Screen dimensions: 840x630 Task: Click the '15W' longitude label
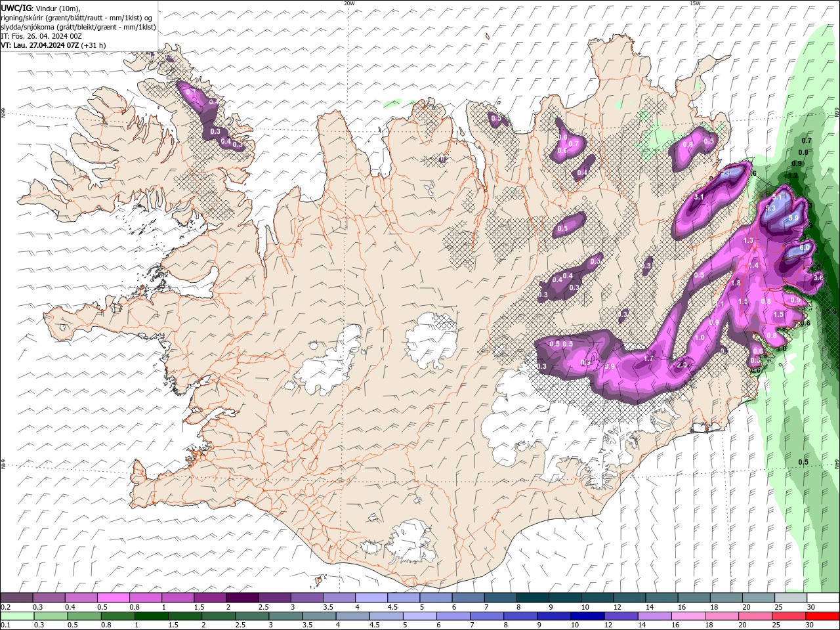click(x=695, y=3)
